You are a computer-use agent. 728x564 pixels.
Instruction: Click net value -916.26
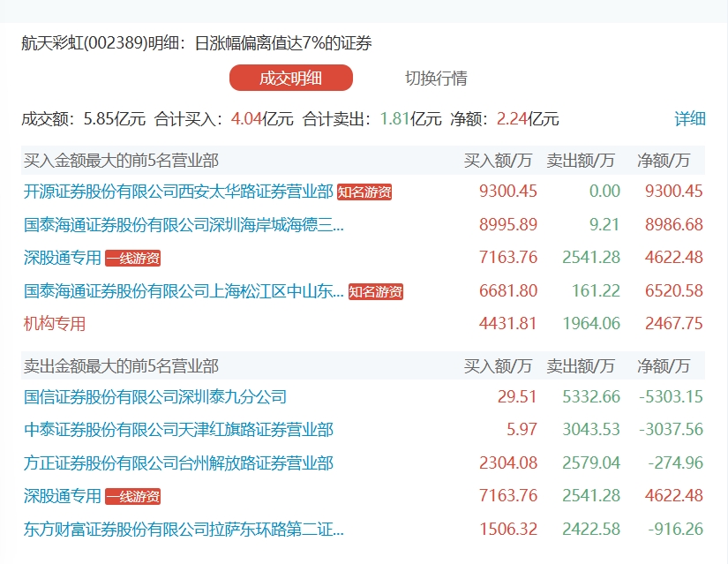click(676, 530)
